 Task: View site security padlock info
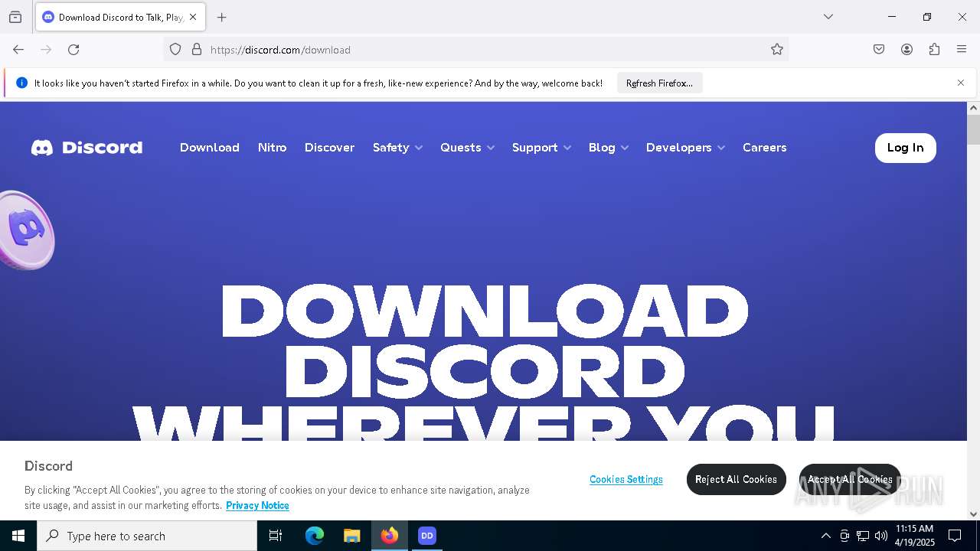click(197, 50)
